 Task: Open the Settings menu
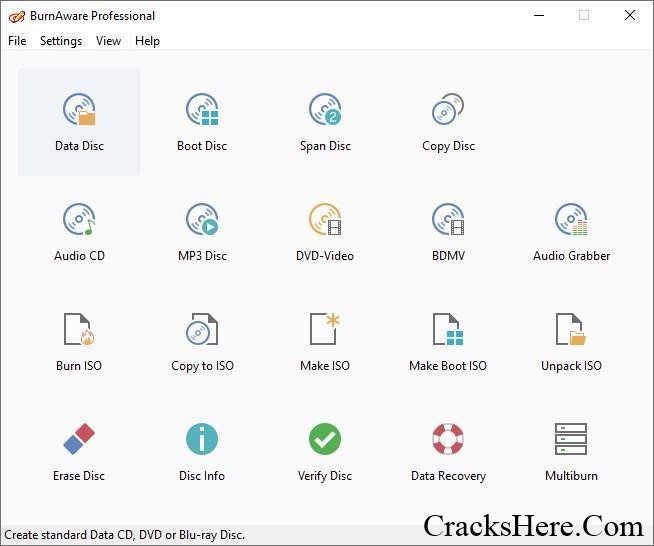coord(61,41)
